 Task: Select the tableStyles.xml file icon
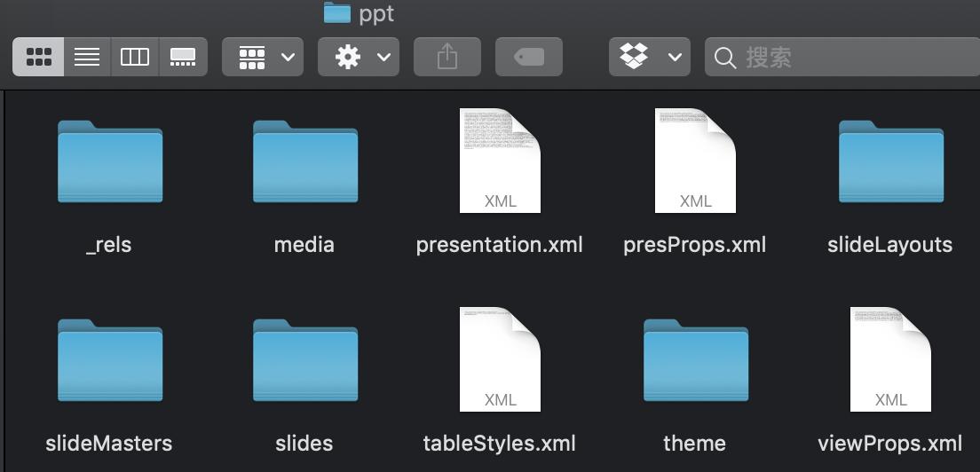click(500, 359)
